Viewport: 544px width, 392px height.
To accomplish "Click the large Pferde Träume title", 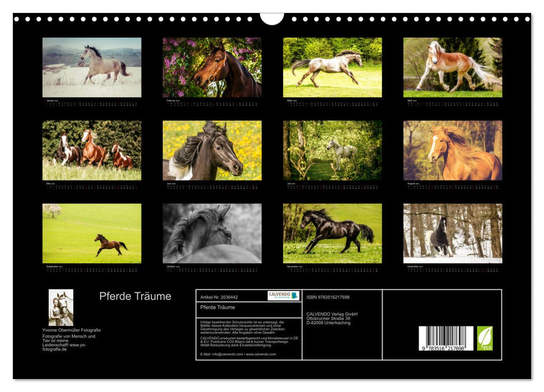I will pos(135,296).
